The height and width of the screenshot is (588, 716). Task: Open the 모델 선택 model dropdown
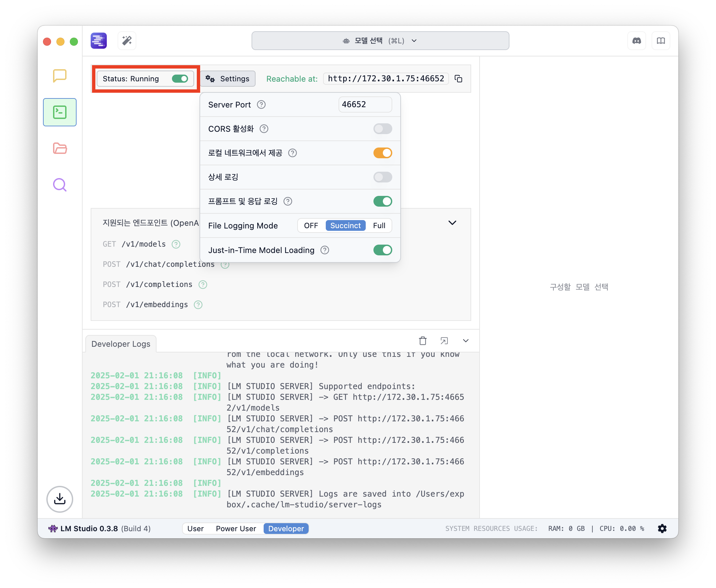point(380,41)
